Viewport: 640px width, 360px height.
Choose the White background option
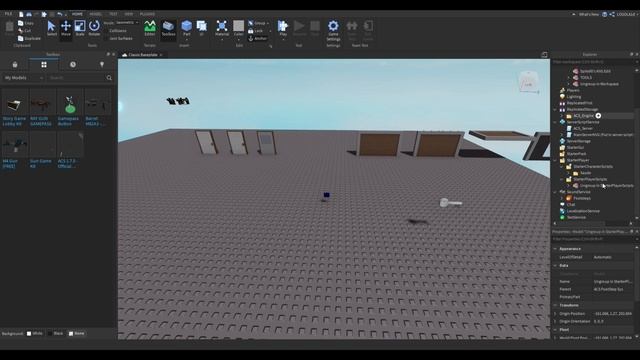click(x=34, y=333)
